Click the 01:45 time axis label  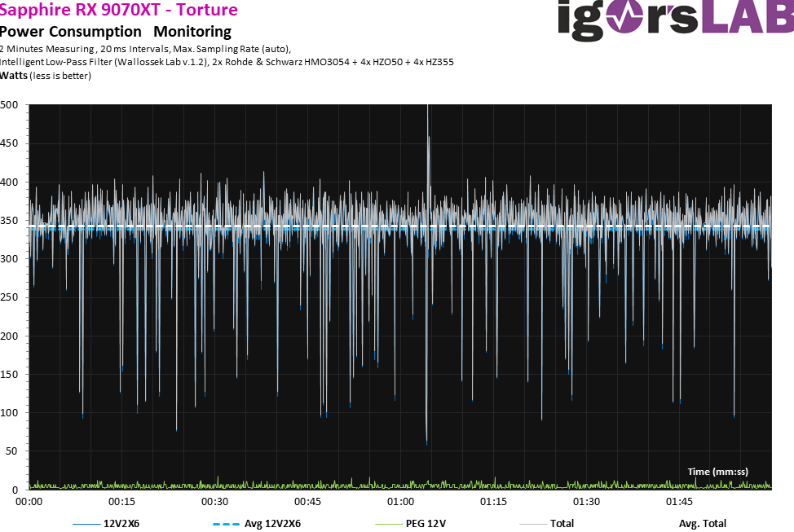[679, 502]
